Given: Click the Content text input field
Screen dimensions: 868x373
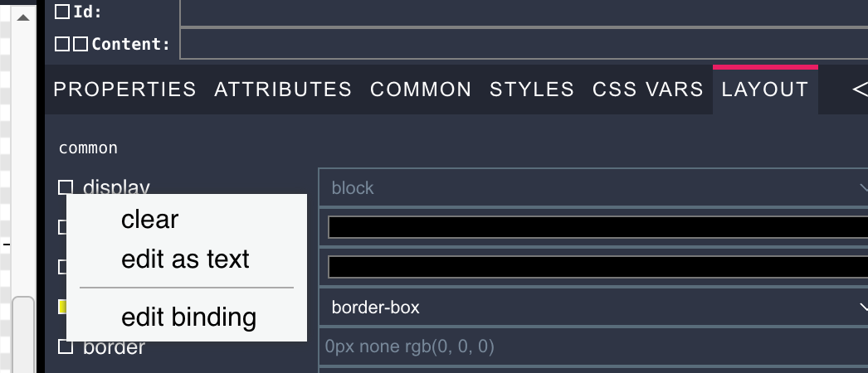Looking at the screenshot, I should pyautogui.click(x=523, y=44).
